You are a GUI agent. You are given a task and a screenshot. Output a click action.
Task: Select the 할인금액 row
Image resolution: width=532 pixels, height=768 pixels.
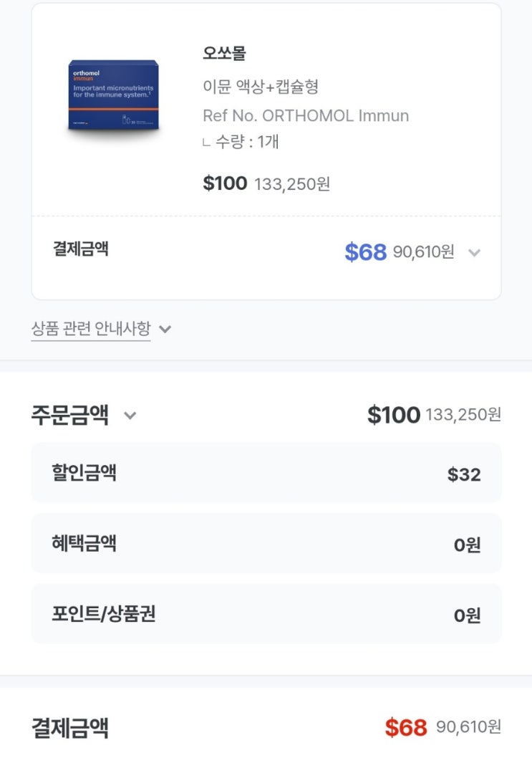tap(266, 473)
